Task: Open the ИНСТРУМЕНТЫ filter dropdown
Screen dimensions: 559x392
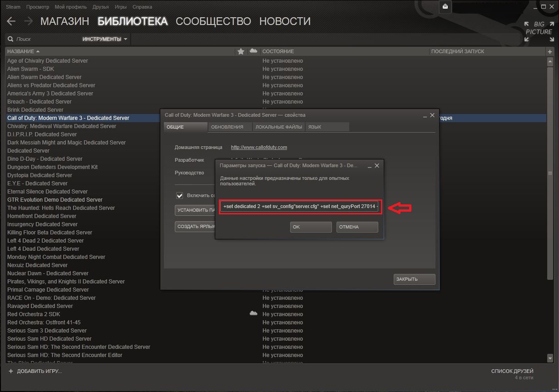Action: (x=105, y=39)
